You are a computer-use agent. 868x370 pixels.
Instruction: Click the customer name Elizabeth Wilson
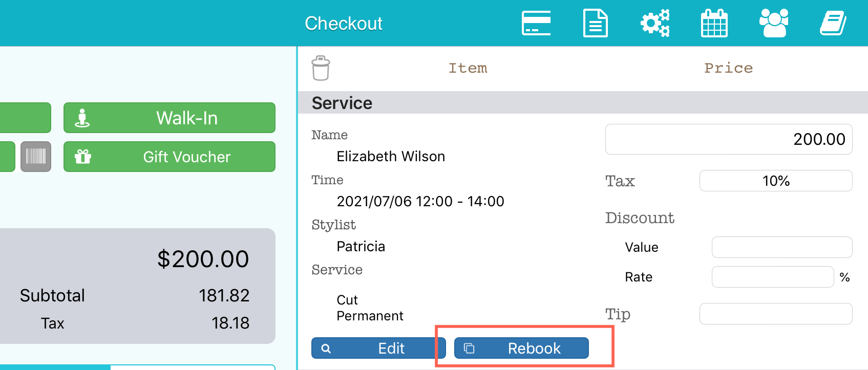[391, 156]
